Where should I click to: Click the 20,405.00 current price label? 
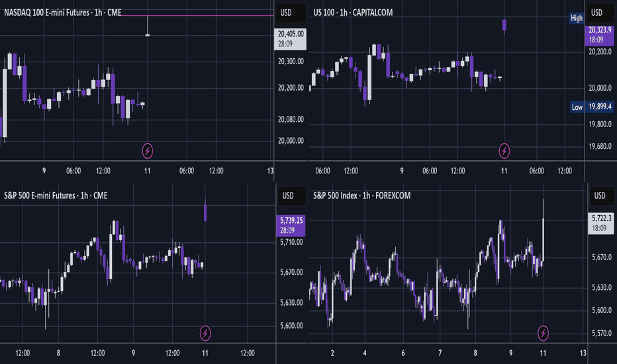[291, 39]
